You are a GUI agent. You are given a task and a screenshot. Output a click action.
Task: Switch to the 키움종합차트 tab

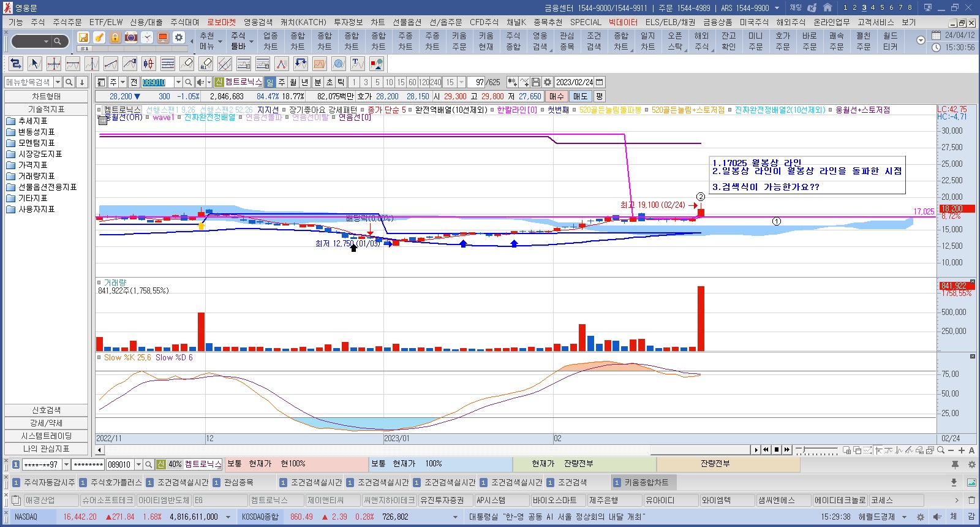(x=646, y=482)
